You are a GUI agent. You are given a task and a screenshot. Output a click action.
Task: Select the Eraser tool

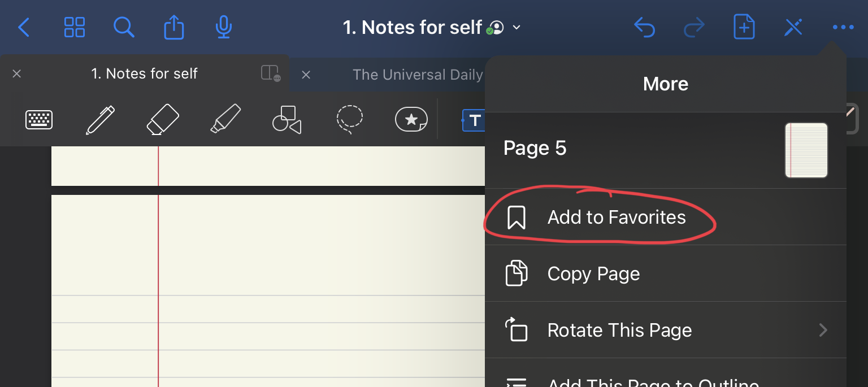(162, 120)
